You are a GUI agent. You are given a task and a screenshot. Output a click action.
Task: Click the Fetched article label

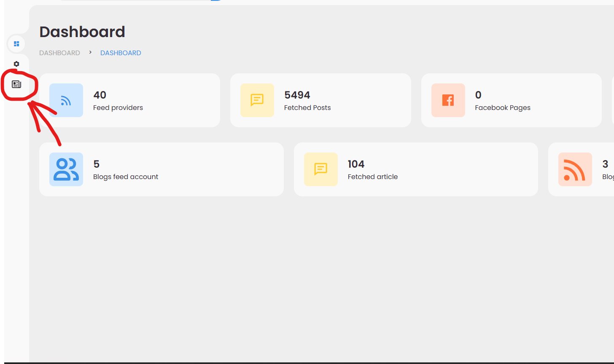373,177
